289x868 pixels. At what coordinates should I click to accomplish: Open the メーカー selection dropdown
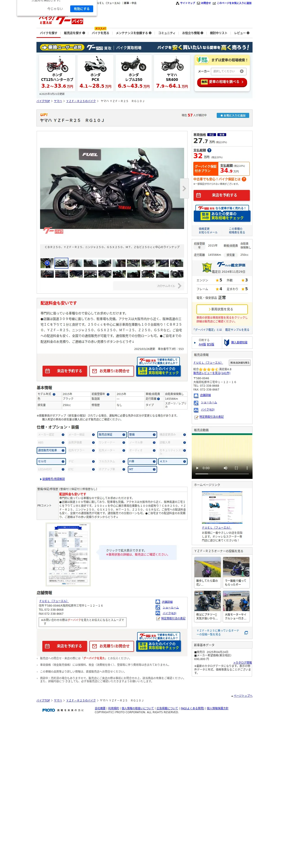click(228, 71)
